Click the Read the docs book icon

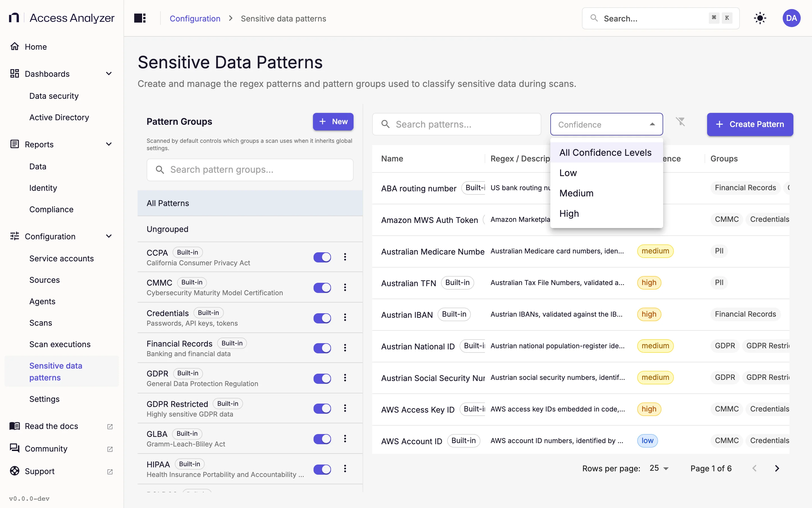click(x=14, y=426)
